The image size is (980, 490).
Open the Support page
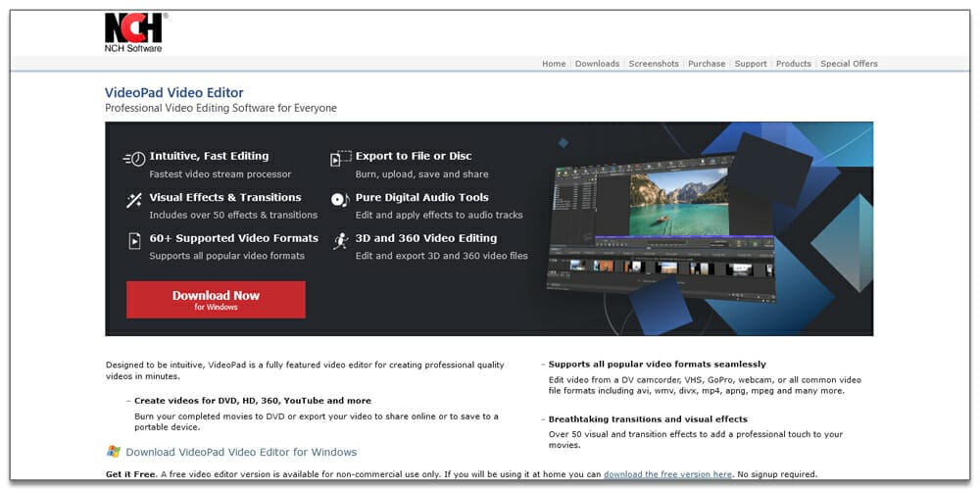click(751, 64)
